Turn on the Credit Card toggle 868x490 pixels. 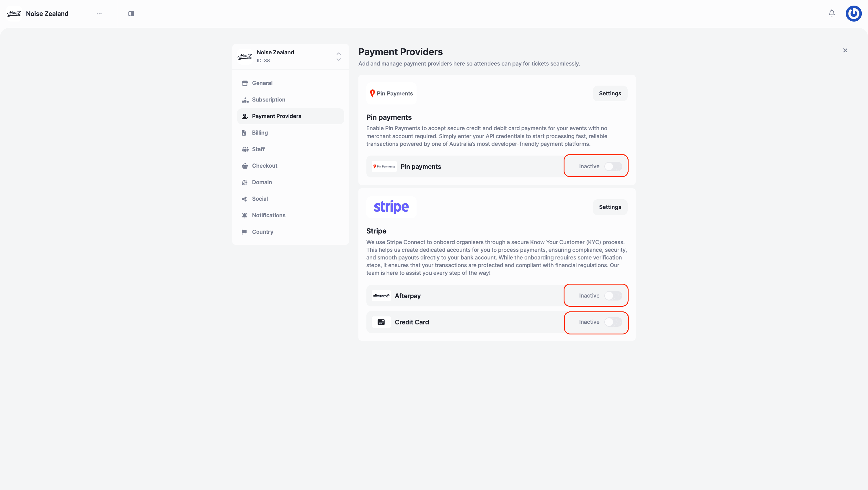pos(613,322)
